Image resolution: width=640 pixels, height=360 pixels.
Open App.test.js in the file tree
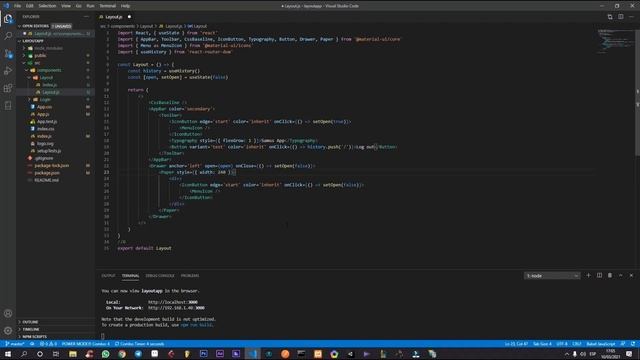pos(47,122)
